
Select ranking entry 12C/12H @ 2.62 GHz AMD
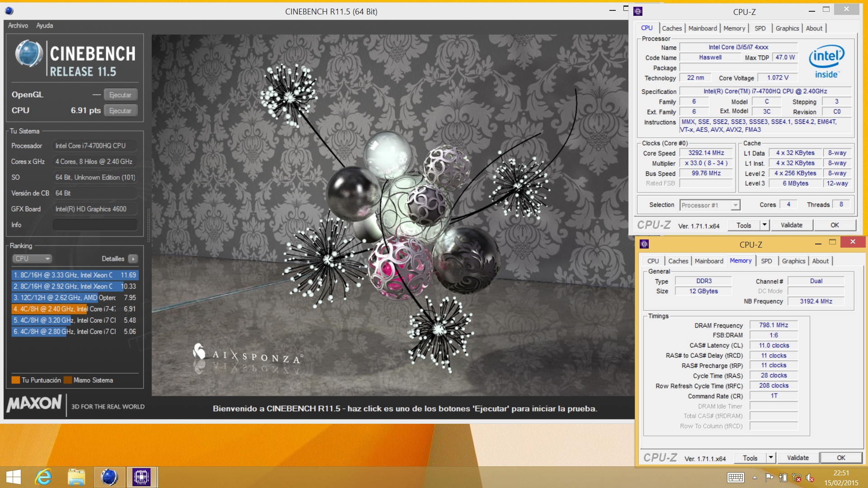point(75,297)
